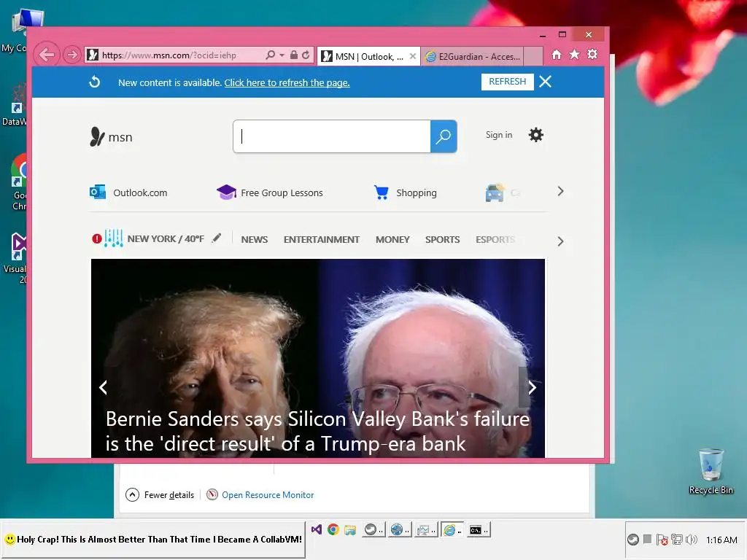The image size is (747, 560).
Task: Click 'Click here to refresh the page' link
Action: tap(287, 83)
